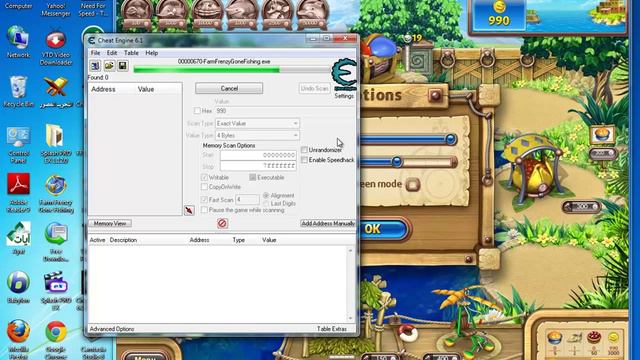Click Add Address Manually button

point(328,223)
